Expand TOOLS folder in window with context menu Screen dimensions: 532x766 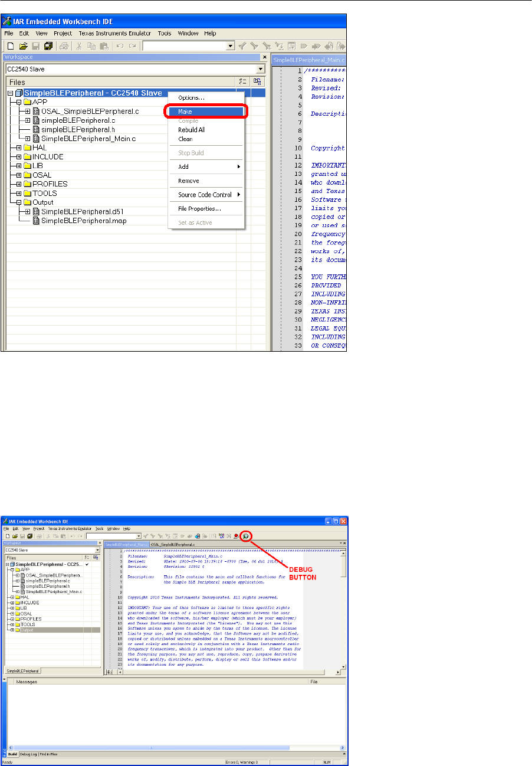pos(18,193)
